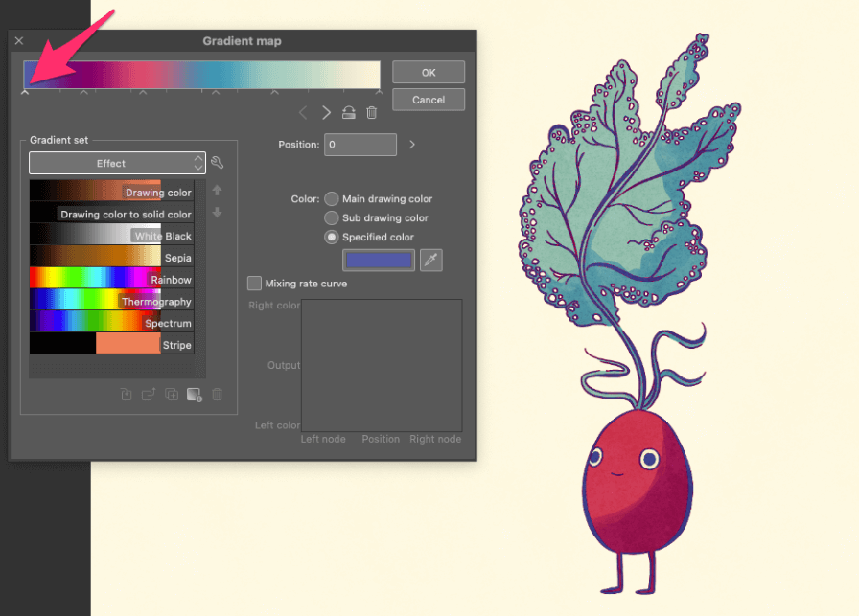Select the Main drawing color radio button
Screen dimensions: 859x616
[332, 198]
